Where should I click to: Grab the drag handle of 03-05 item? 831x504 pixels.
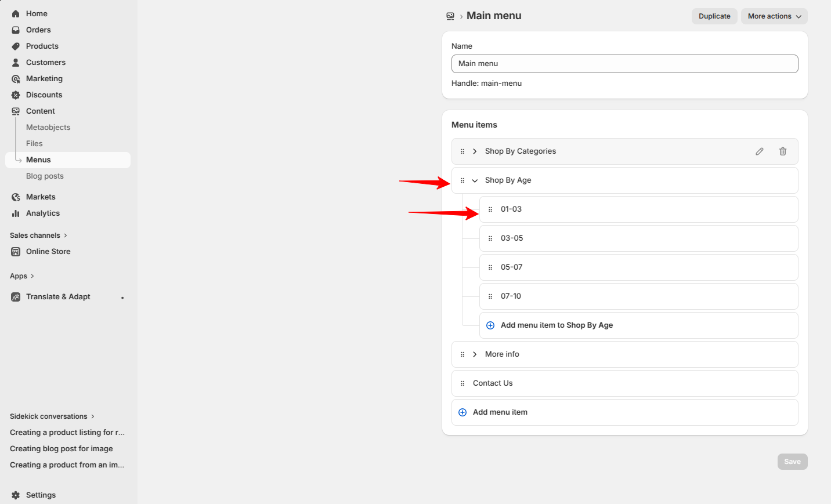[x=490, y=238]
